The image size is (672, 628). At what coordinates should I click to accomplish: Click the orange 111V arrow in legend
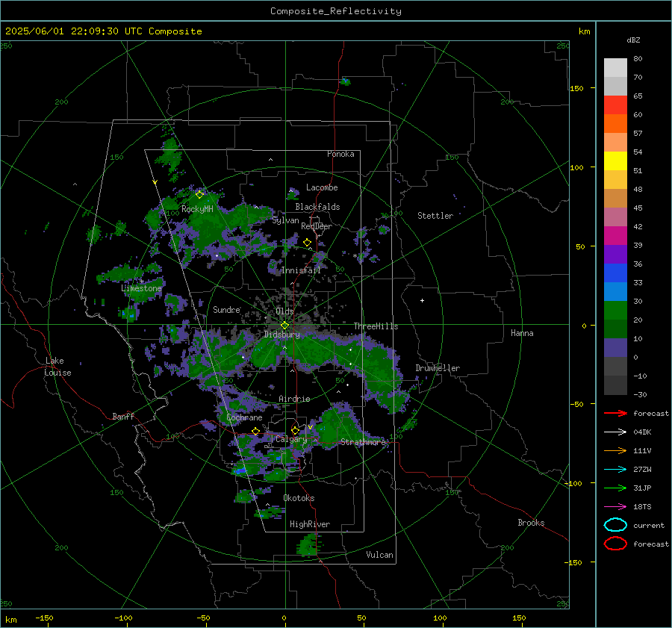615,450
